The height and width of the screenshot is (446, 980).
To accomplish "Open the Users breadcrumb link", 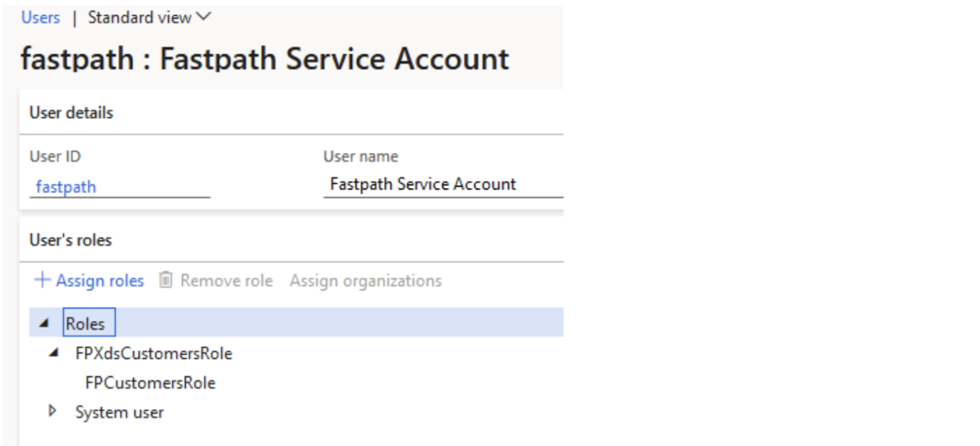I will tap(40, 18).
